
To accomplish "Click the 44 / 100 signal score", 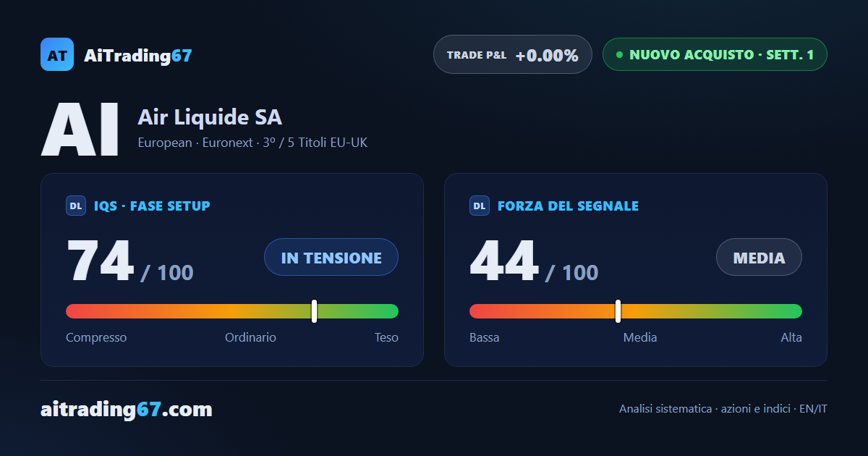I will coord(534,261).
